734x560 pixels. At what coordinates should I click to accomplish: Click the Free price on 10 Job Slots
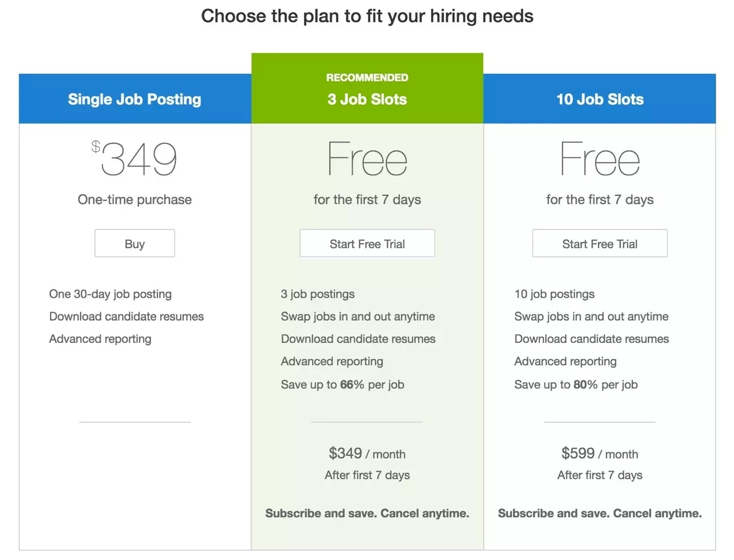599,158
